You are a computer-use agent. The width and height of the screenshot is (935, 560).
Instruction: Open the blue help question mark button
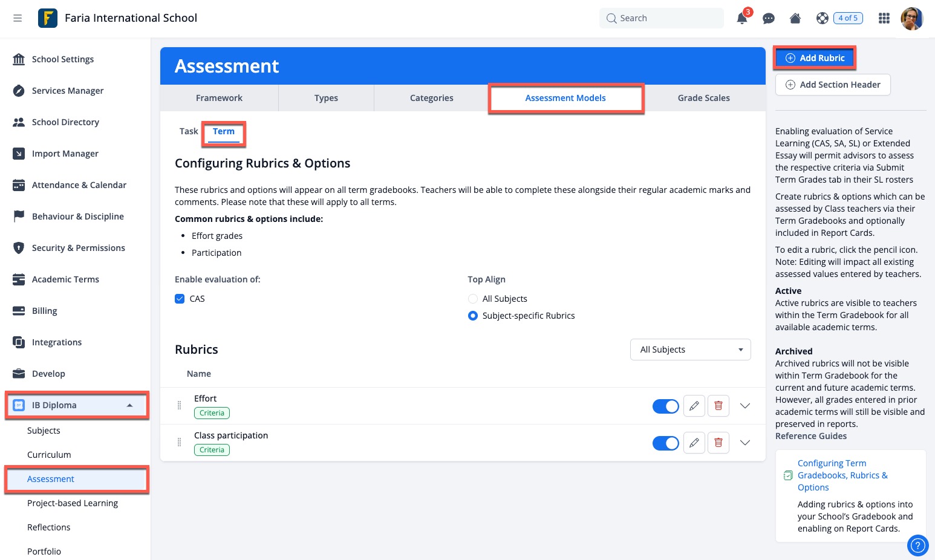tap(917, 546)
